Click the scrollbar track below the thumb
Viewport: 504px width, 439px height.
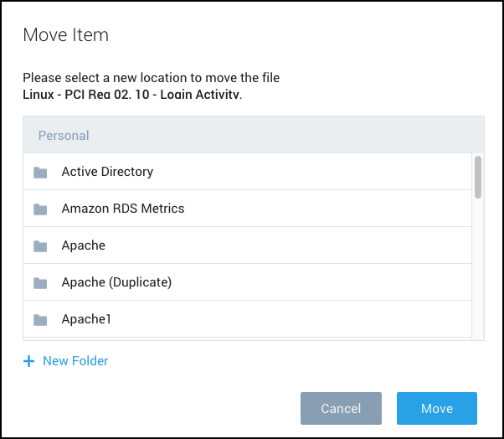[478, 268]
